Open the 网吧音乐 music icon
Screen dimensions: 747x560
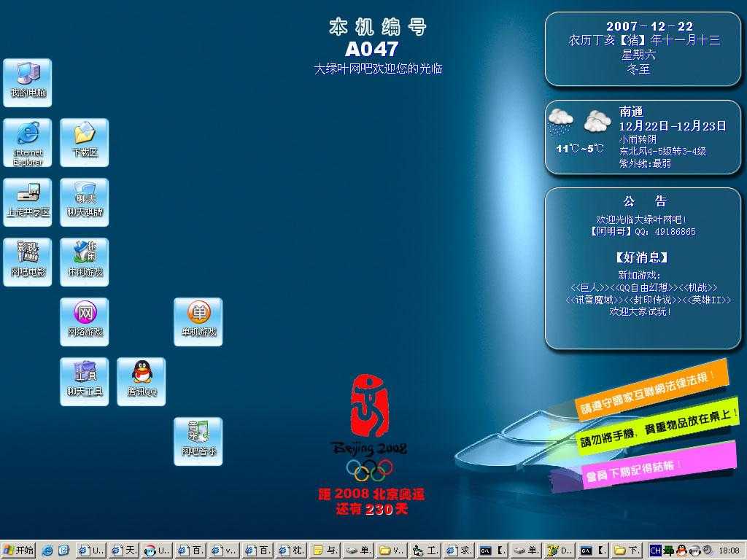(x=198, y=441)
